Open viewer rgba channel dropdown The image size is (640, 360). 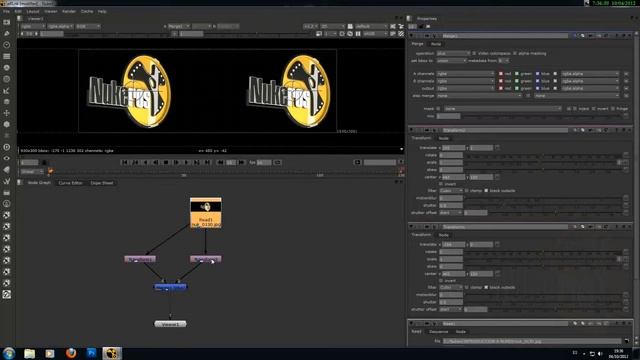(x=33, y=27)
